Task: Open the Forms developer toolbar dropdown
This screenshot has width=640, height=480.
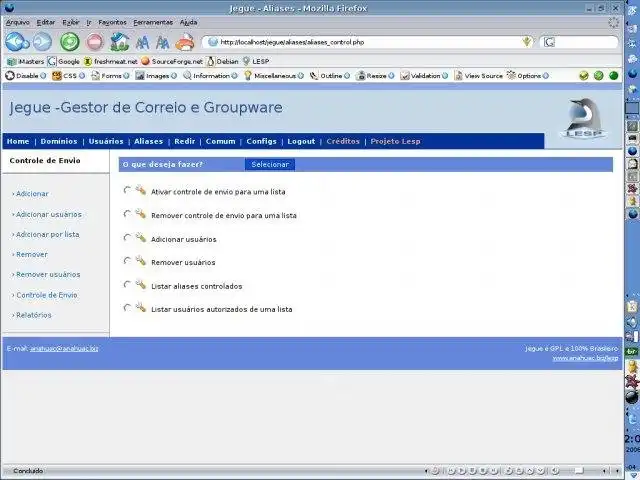Action: (x=110, y=76)
